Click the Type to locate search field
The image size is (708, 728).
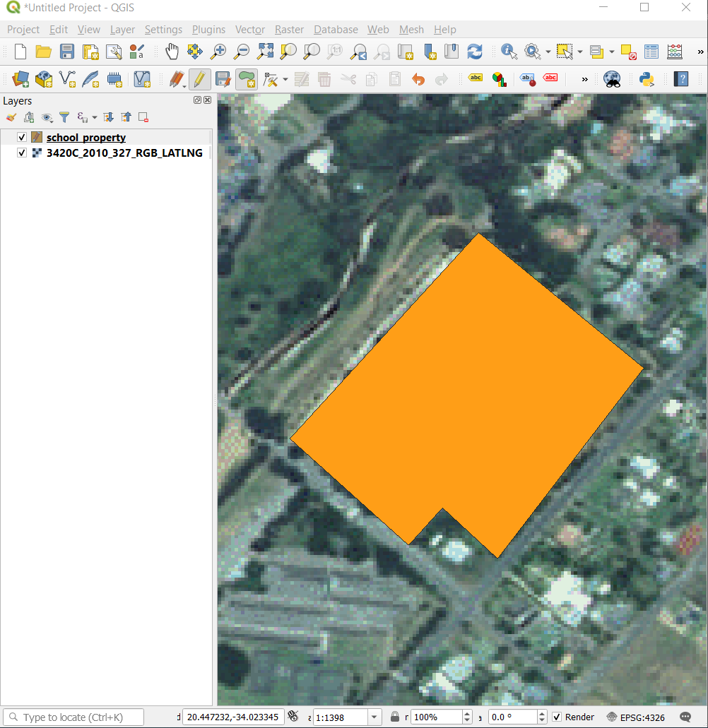74,717
